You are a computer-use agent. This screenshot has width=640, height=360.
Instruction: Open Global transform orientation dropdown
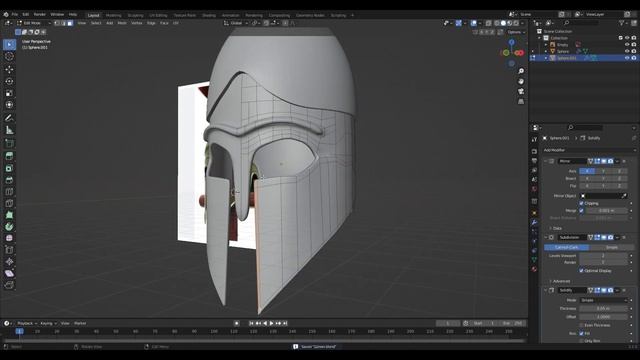(x=236, y=23)
